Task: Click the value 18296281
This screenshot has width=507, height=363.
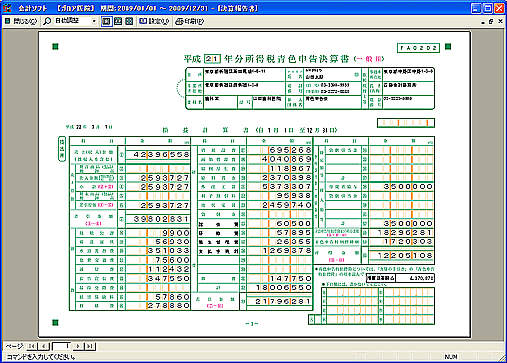Action: click(x=405, y=232)
